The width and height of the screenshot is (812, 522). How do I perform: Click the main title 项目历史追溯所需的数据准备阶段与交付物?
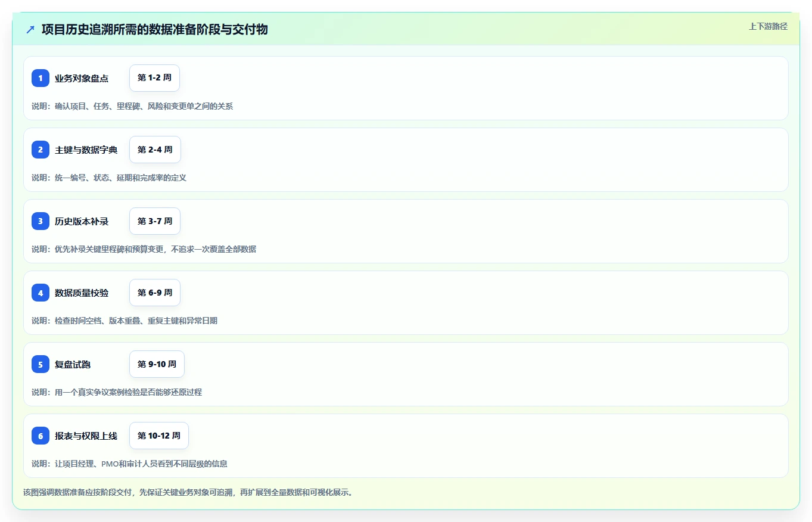(155, 29)
